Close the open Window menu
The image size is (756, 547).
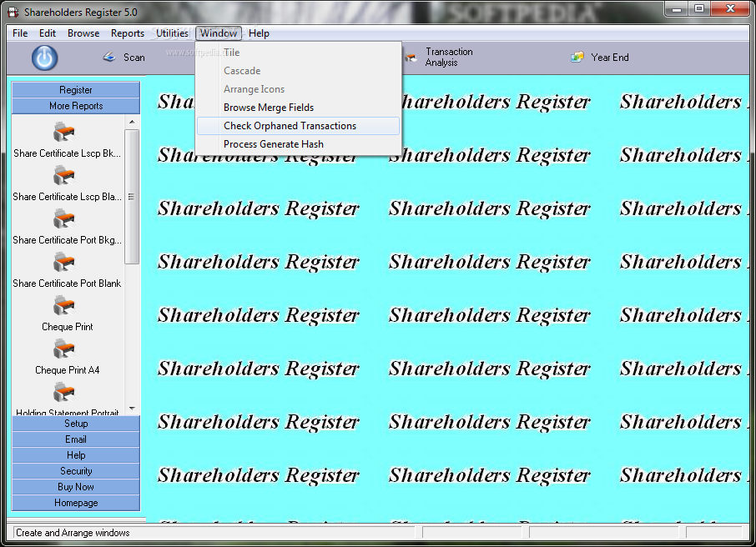(219, 33)
